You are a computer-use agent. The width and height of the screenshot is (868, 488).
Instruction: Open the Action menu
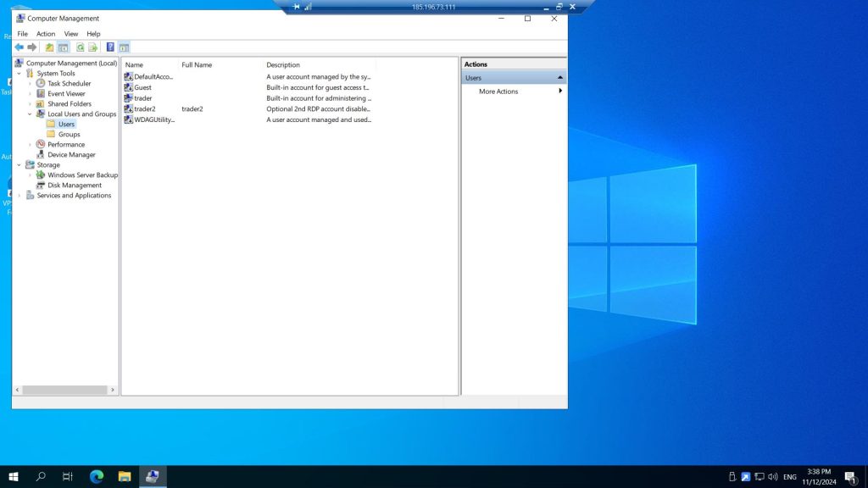(46, 34)
